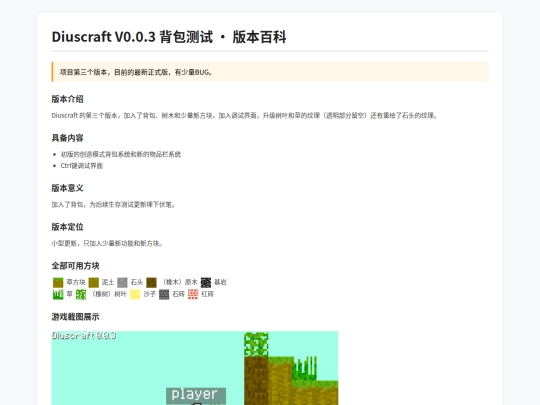Click the 版本介绍 heading
This screenshot has height=405, width=540.
[68, 99]
